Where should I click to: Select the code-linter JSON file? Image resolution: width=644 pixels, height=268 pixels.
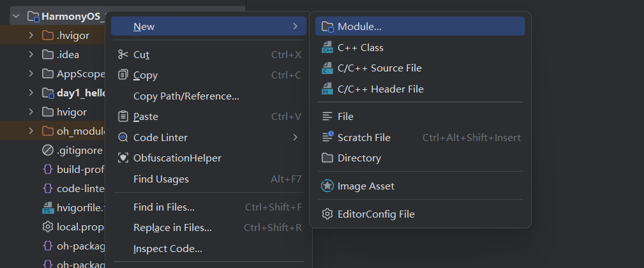[x=52, y=188]
